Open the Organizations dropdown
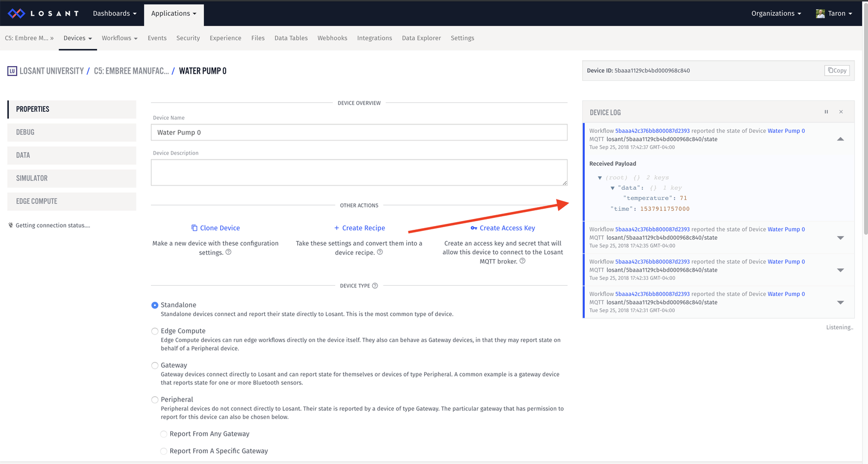The height and width of the screenshot is (464, 868). [776, 14]
